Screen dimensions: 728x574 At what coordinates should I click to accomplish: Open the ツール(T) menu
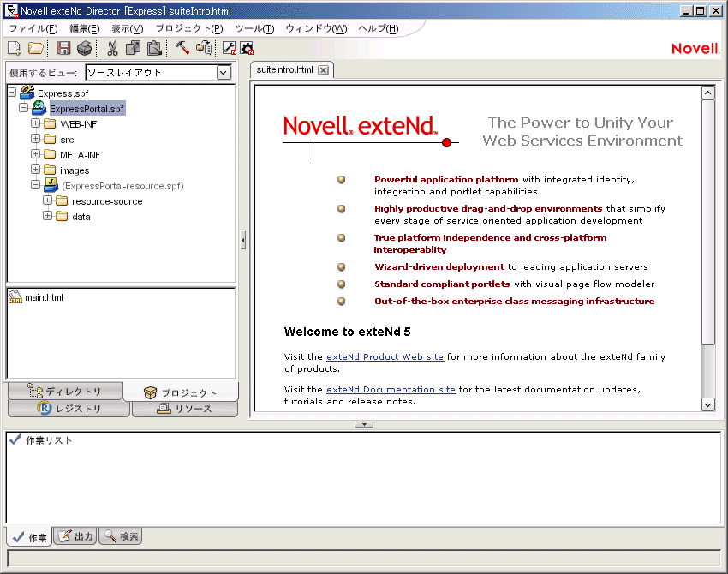(254, 28)
